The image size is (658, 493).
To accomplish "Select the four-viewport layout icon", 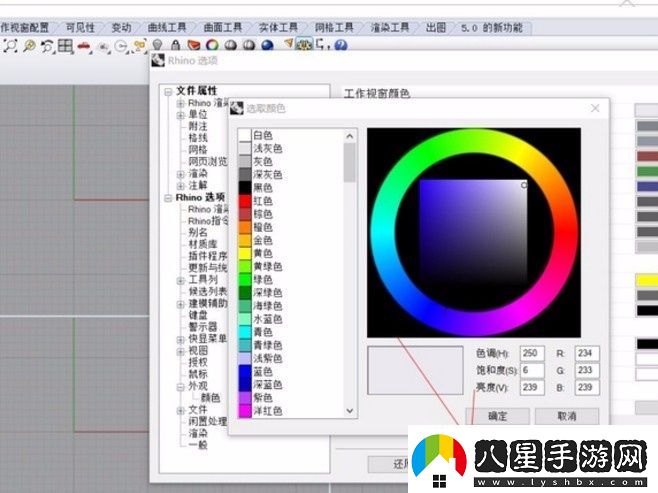I will [65, 45].
